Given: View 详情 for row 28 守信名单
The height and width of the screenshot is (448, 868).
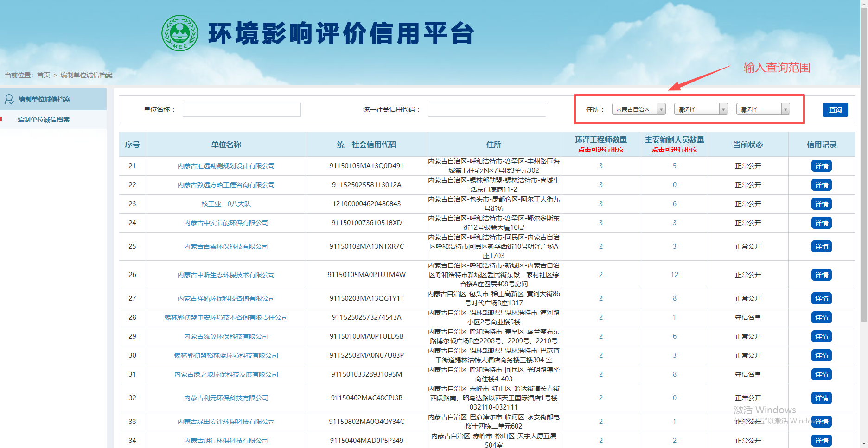Looking at the screenshot, I should point(821,317).
